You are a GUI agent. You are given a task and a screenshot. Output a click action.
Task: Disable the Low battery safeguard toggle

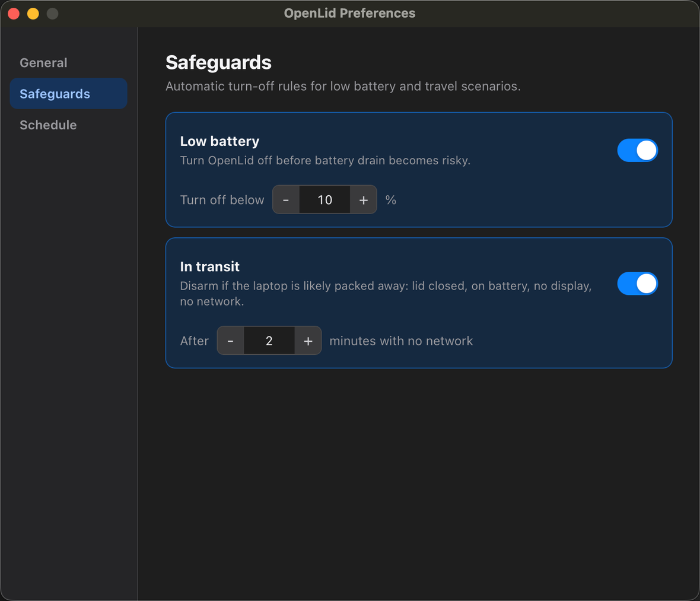[x=637, y=150]
